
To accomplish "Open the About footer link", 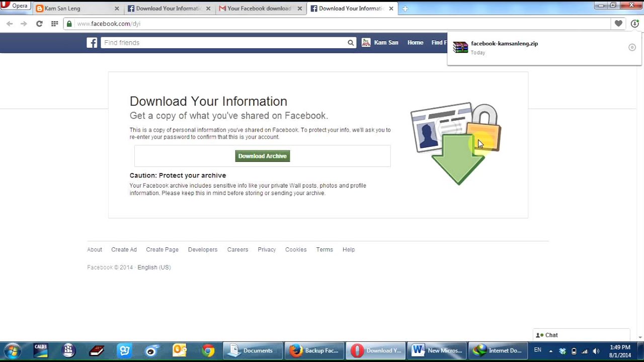I will pos(95,250).
